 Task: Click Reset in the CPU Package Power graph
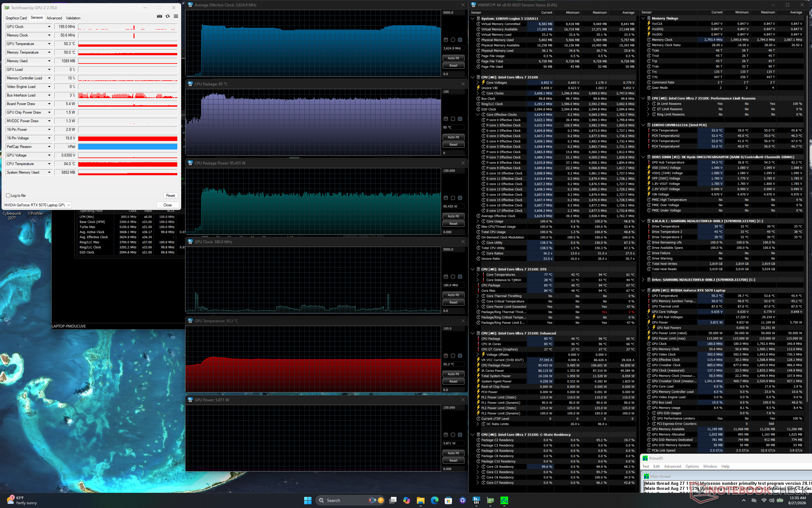tap(453, 224)
